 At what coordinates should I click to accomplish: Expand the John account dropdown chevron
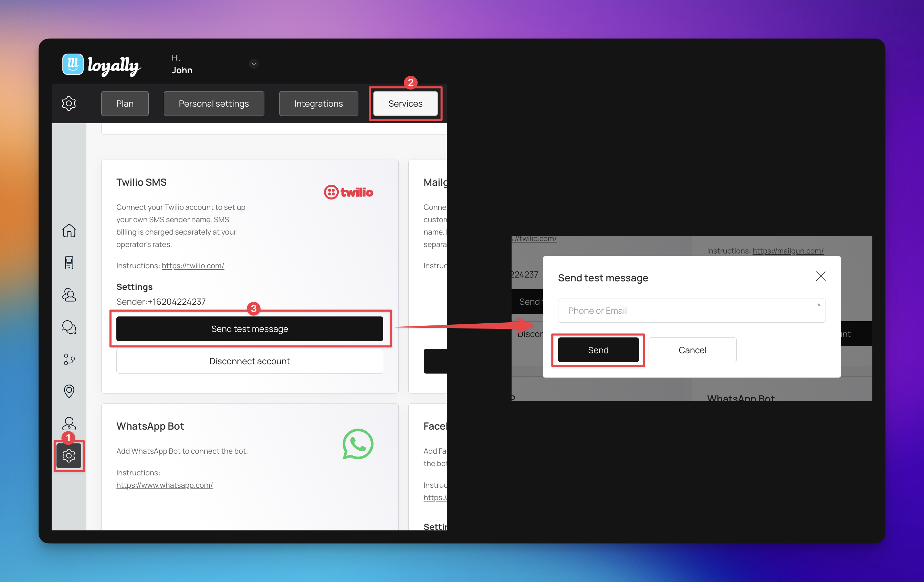[x=254, y=64]
